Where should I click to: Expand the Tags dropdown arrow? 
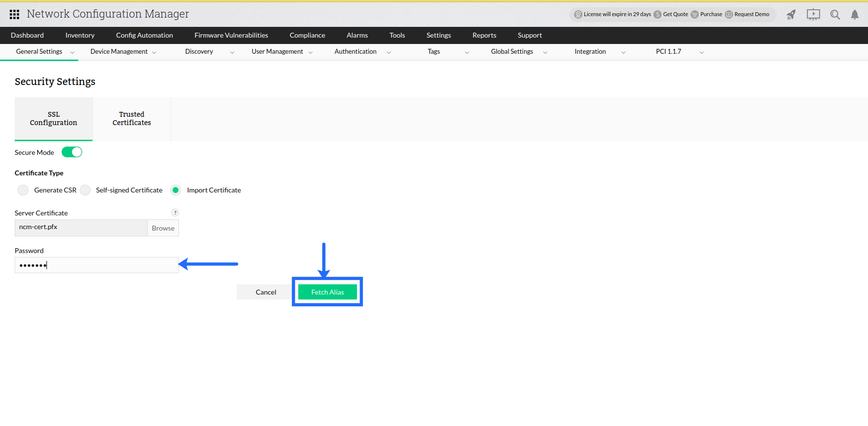tap(467, 52)
